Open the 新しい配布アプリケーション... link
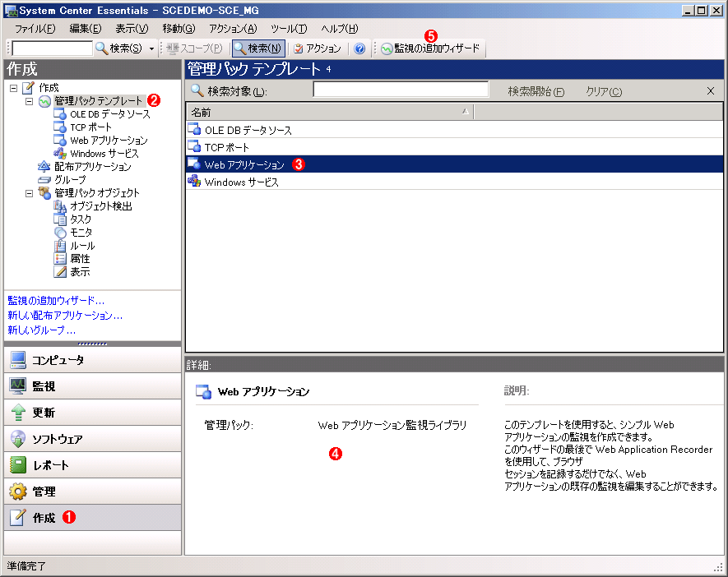 65,316
